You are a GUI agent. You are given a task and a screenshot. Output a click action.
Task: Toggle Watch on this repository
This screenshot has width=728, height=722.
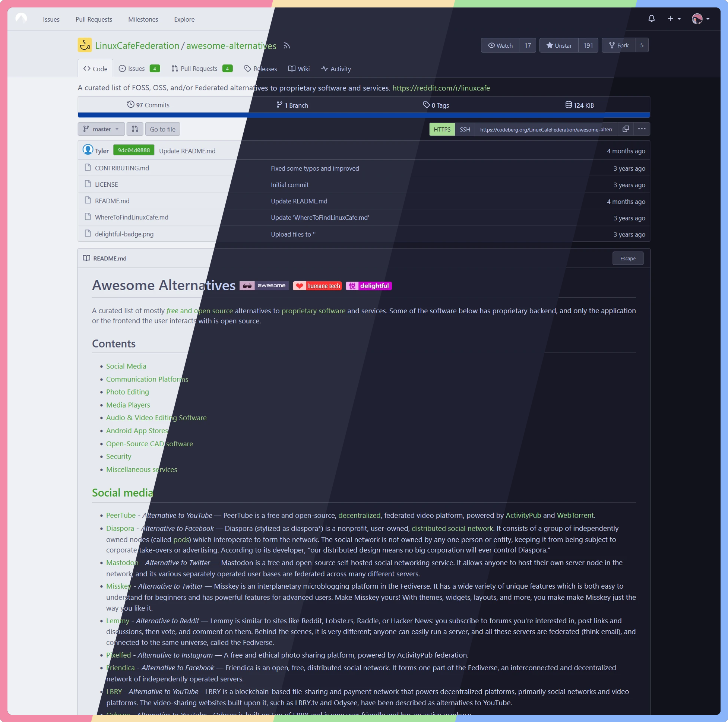pos(500,45)
